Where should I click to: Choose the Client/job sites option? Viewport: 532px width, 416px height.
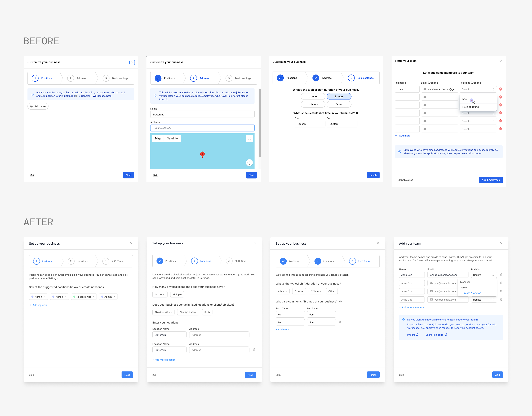(x=188, y=312)
